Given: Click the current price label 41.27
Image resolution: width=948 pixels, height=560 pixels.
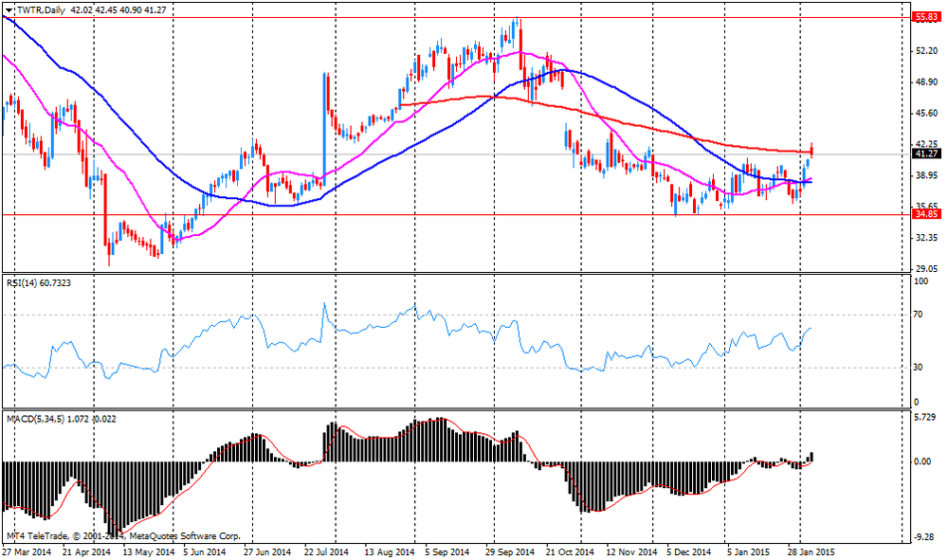Looking at the screenshot, I should pos(926,154).
